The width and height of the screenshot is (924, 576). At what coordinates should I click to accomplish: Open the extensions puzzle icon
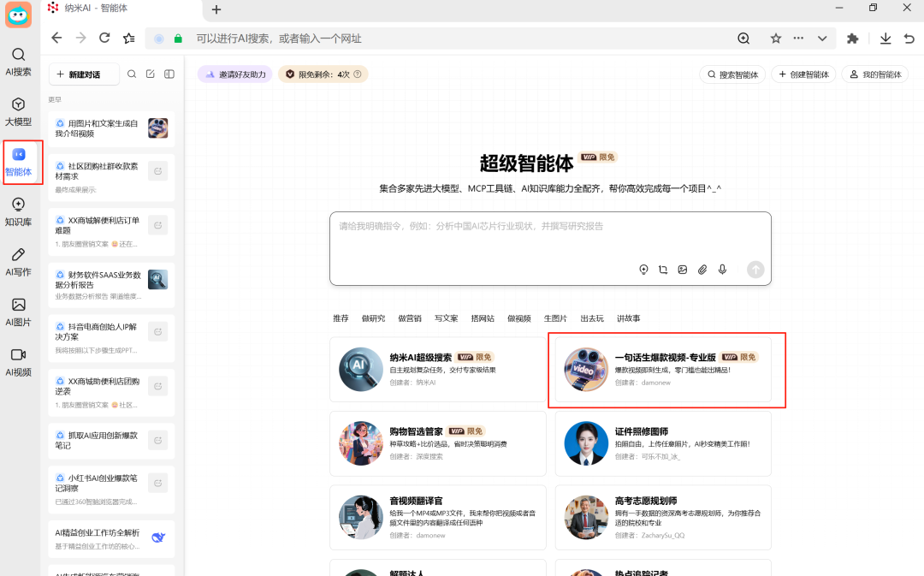pos(852,39)
